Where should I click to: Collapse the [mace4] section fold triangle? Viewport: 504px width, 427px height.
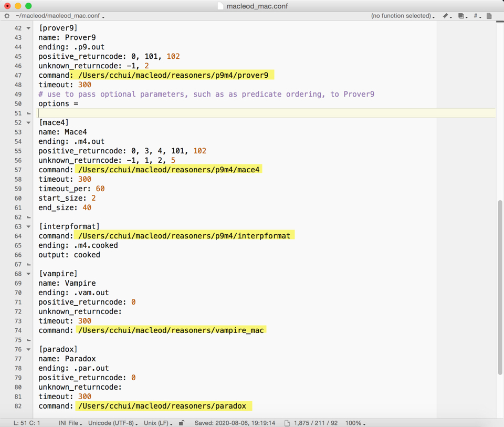(x=28, y=122)
